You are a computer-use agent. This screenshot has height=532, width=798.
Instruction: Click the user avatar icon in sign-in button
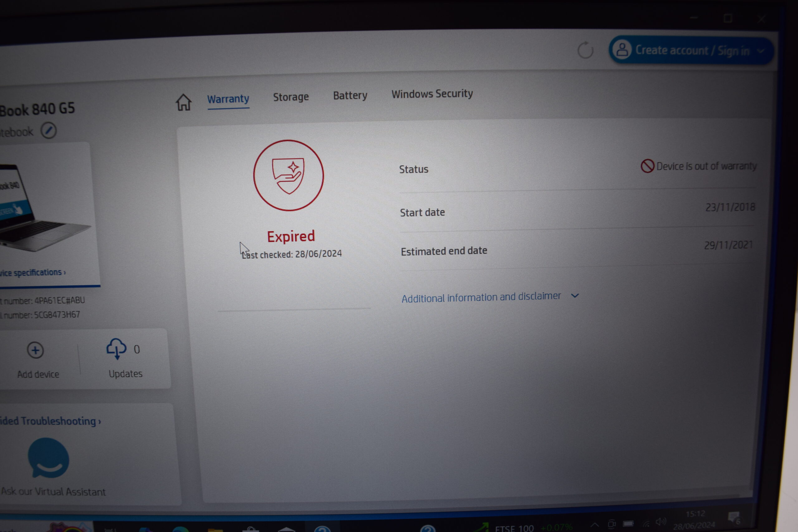(x=622, y=50)
